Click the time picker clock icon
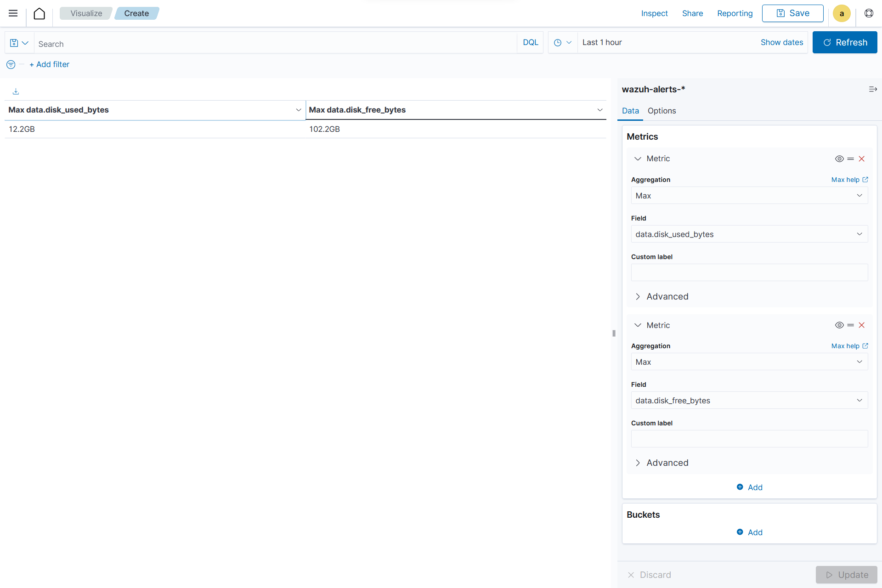 pos(558,42)
